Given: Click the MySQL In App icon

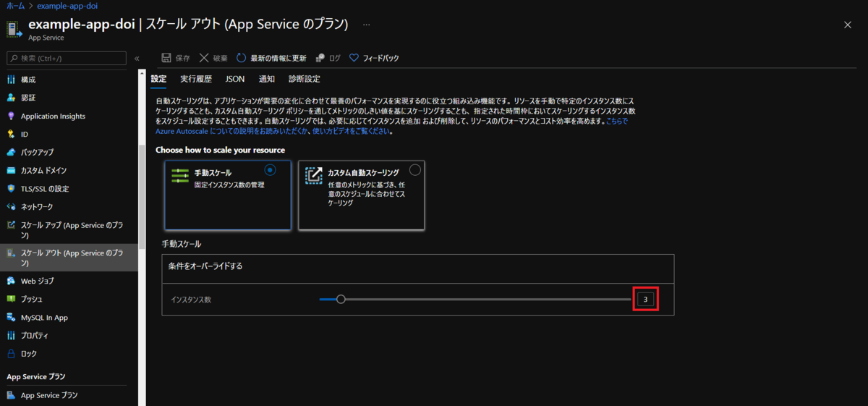Looking at the screenshot, I should (x=11, y=317).
